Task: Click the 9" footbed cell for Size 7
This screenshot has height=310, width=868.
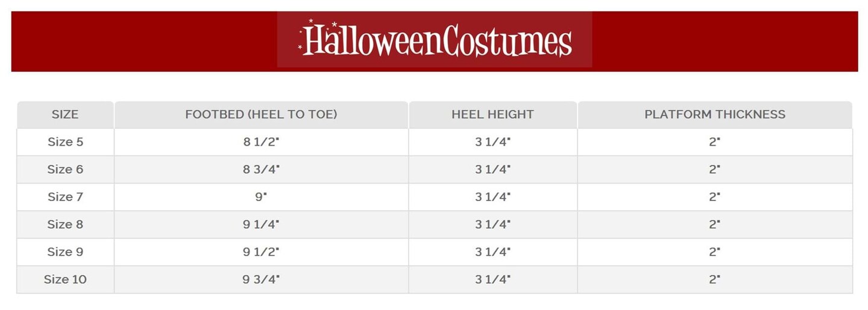Action: [x=261, y=197]
